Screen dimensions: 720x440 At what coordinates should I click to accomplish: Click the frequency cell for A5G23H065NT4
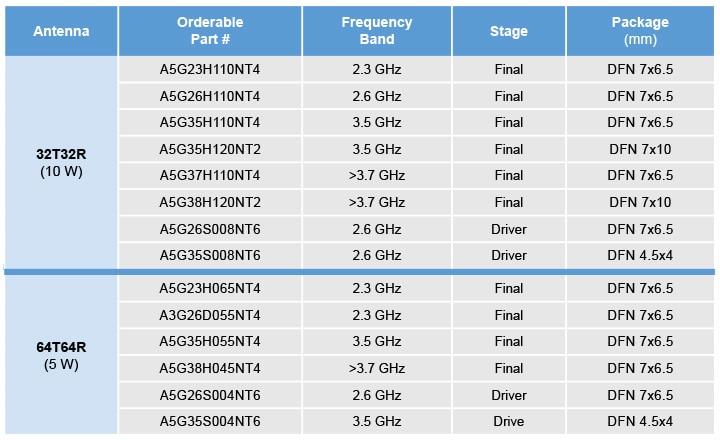pyautogui.click(x=376, y=289)
